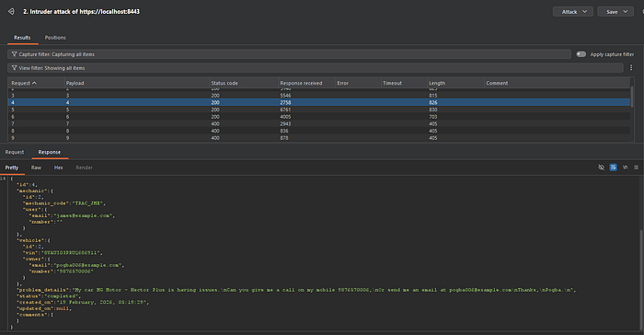Click the results table vertical scrollbar
The height and width of the screenshot is (335, 644).
coord(632,97)
